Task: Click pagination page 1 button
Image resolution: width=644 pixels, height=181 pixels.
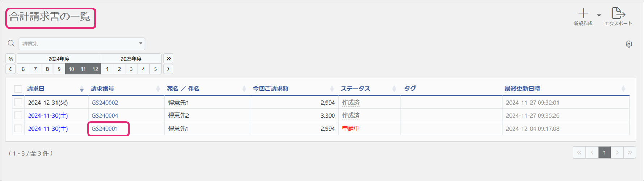Action: click(x=605, y=152)
